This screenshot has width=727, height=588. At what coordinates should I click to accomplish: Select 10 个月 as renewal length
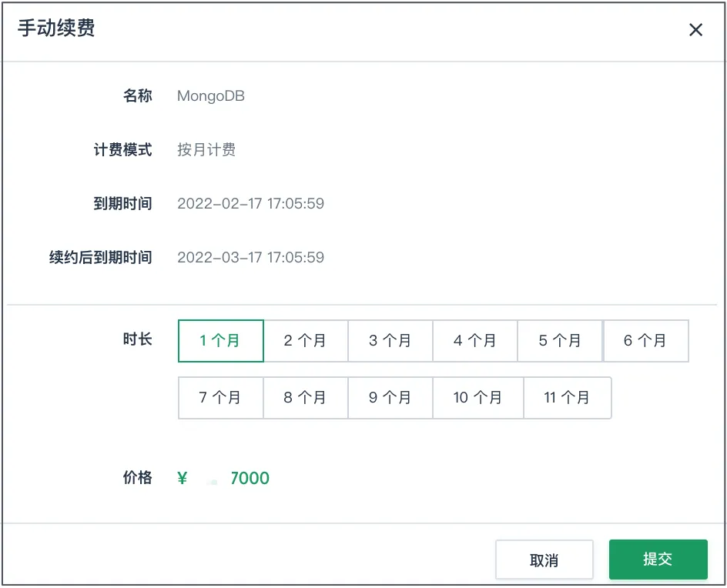pos(478,398)
